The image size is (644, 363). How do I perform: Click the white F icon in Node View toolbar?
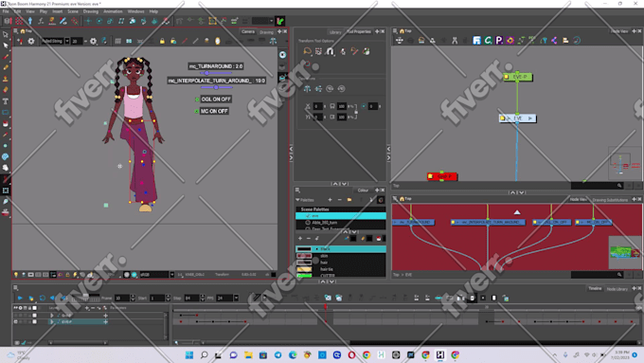click(x=476, y=41)
